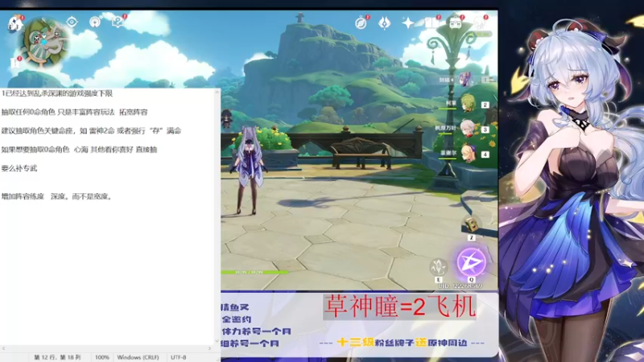The height and width of the screenshot is (362, 644).
Task: Click the eye-shaped view icon beside minimap
Action: (x=72, y=22)
